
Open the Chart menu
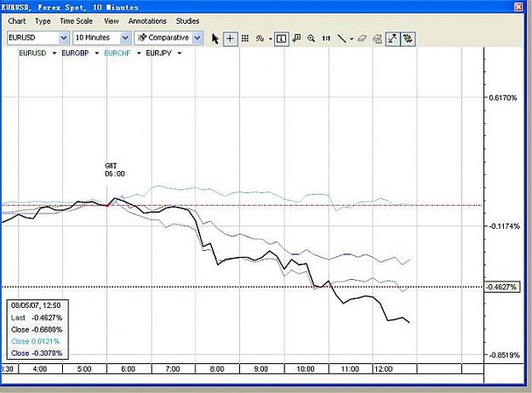click(17, 21)
